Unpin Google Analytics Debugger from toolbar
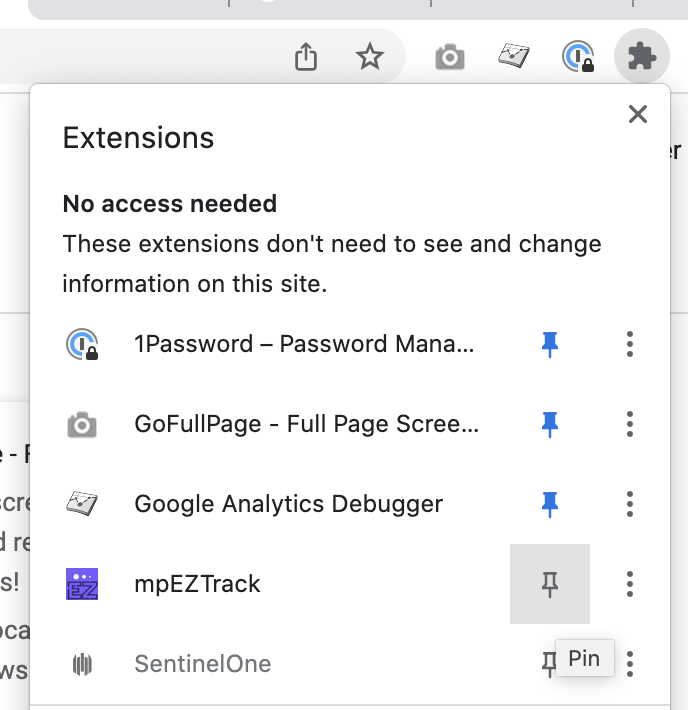Screen dimensions: 688x710 click(x=549, y=504)
